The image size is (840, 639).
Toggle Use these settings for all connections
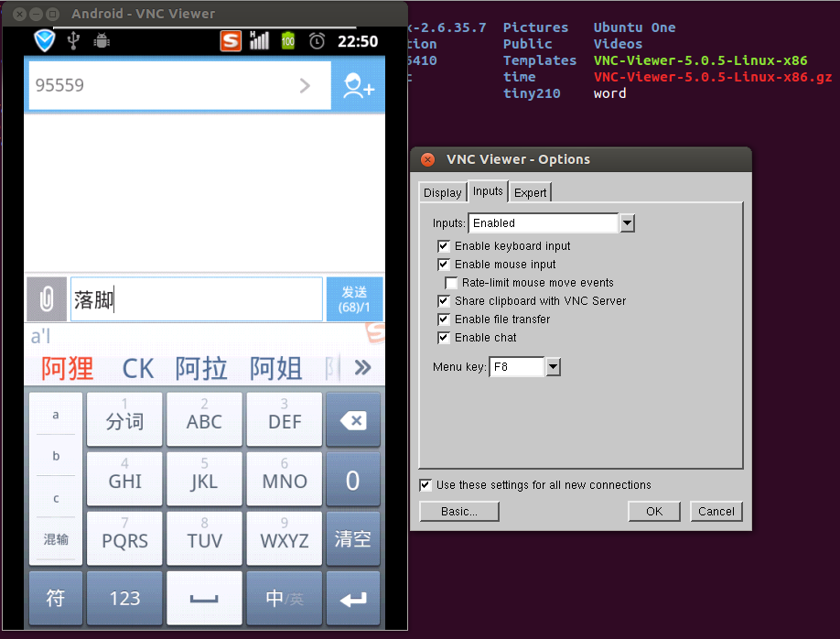(425, 485)
